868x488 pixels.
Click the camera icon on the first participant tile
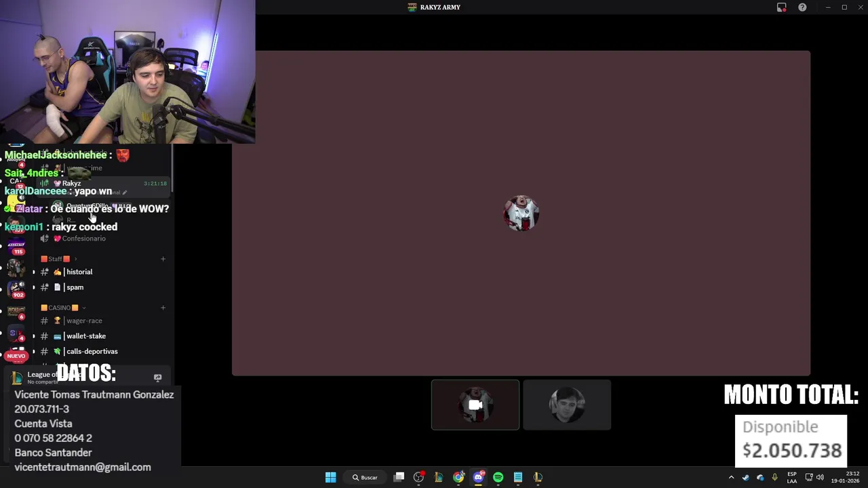pyautogui.click(x=475, y=405)
